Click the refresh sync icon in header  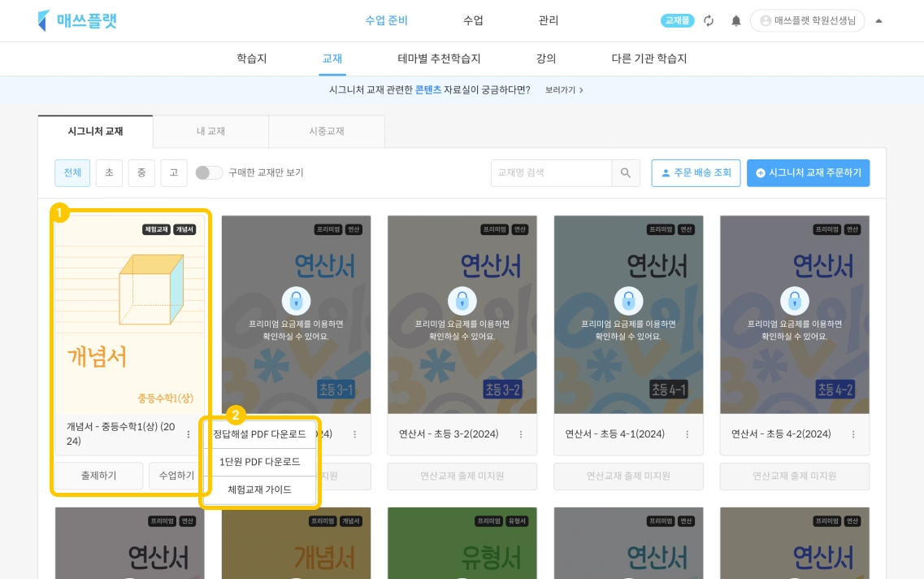click(709, 20)
